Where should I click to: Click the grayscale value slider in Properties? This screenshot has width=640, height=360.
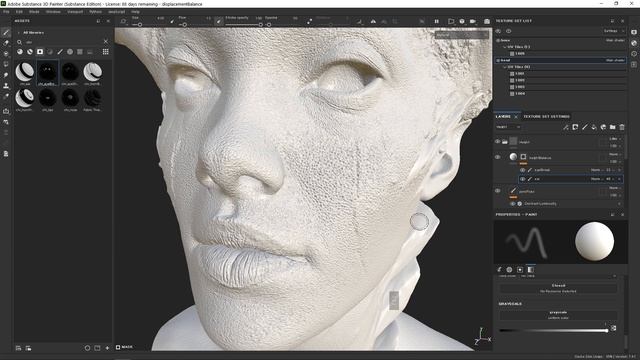553,330
